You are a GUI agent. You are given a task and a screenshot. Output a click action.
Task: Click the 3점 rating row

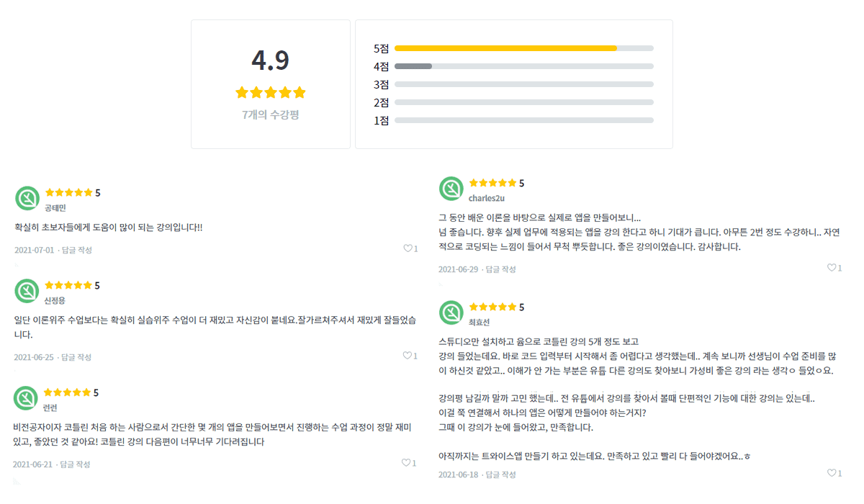513,84
